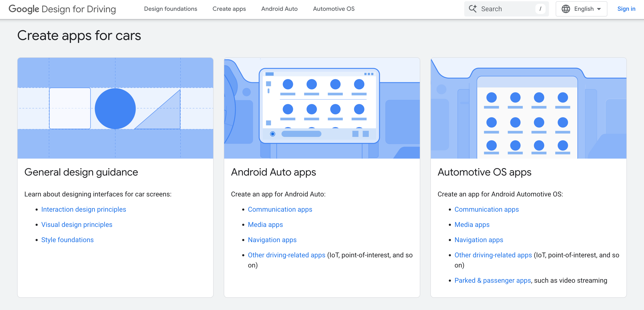
Task: Open Style foundations link
Action: [x=67, y=240]
